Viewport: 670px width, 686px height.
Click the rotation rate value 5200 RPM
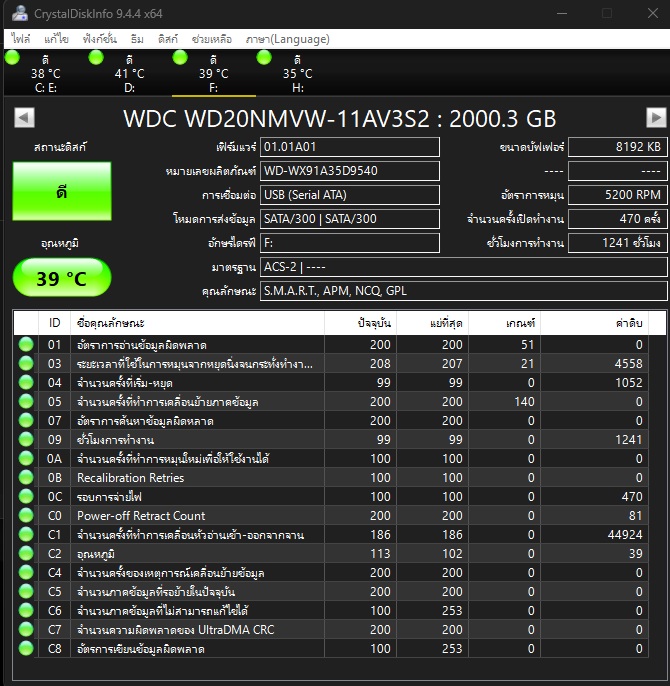(617, 195)
